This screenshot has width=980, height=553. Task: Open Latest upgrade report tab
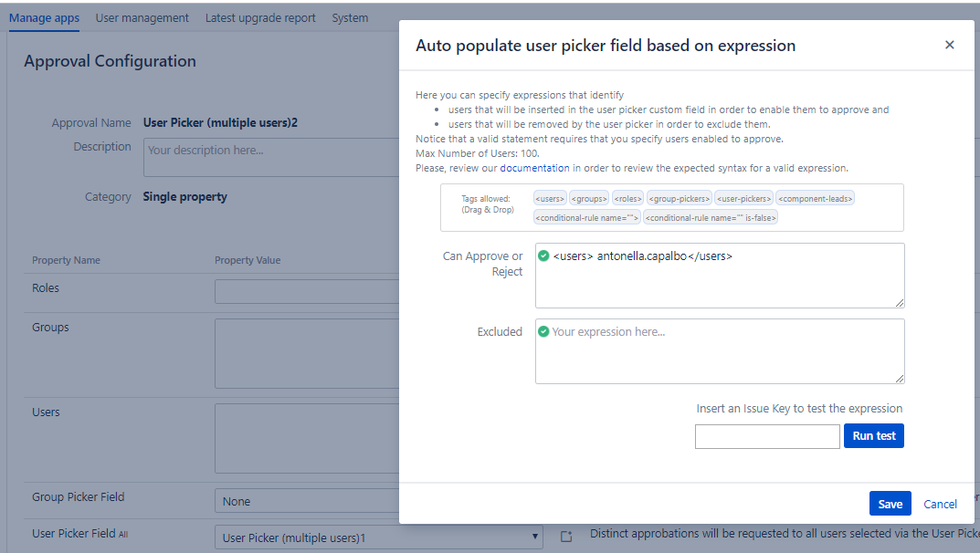point(260,18)
